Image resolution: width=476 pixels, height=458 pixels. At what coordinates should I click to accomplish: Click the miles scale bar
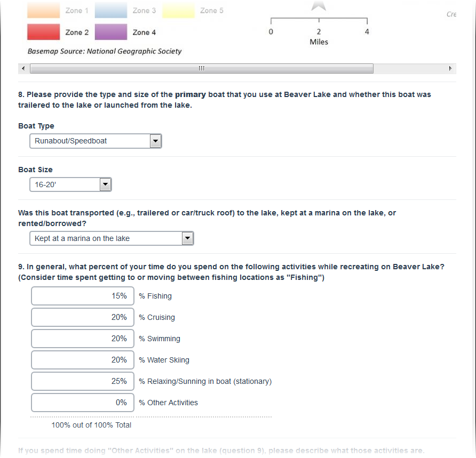point(319,22)
